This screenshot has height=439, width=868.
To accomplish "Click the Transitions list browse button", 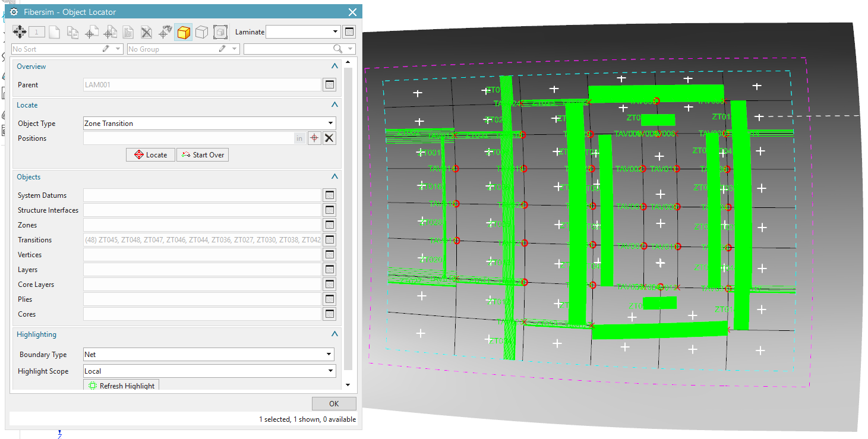I will coord(329,239).
